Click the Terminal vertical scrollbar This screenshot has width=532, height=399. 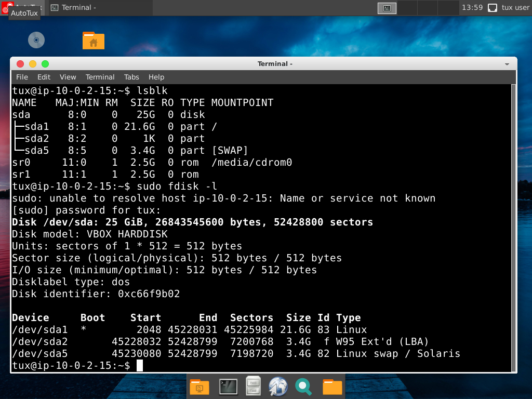(513, 228)
